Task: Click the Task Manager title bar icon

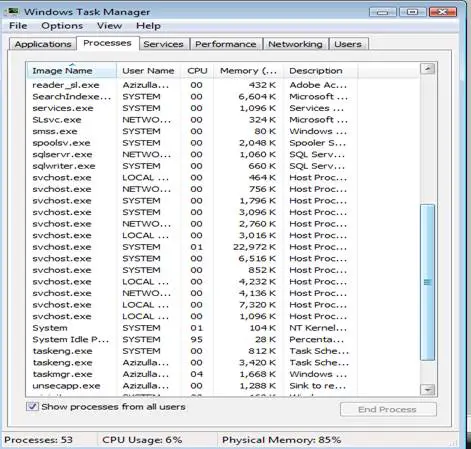Action: pos(12,12)
